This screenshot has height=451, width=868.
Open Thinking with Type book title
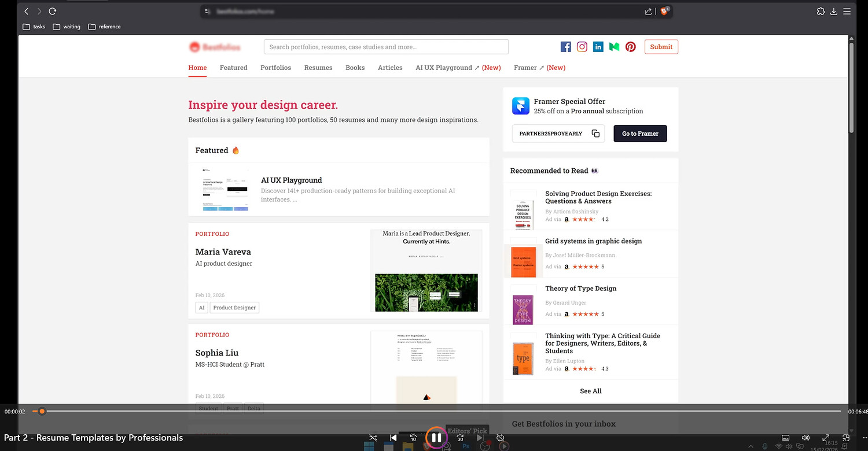pyautogui.click(x=602, y=343)
